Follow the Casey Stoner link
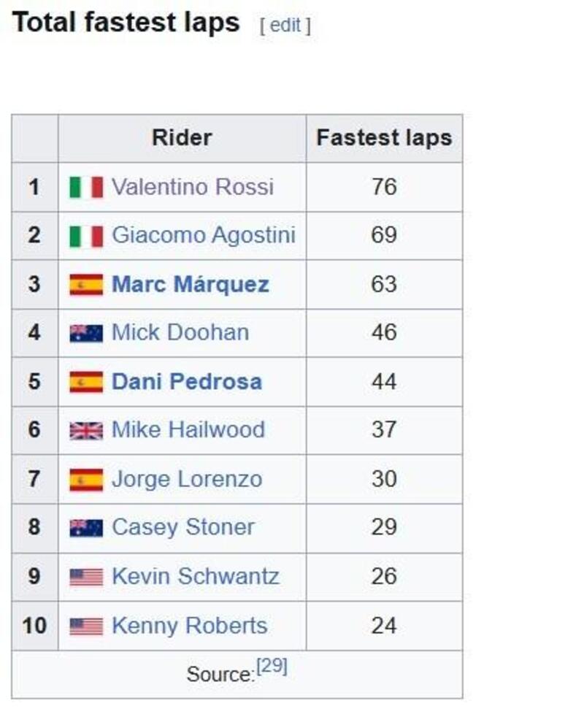The height and width of the screenshot is (728, 584). click(x=183, y=527)
